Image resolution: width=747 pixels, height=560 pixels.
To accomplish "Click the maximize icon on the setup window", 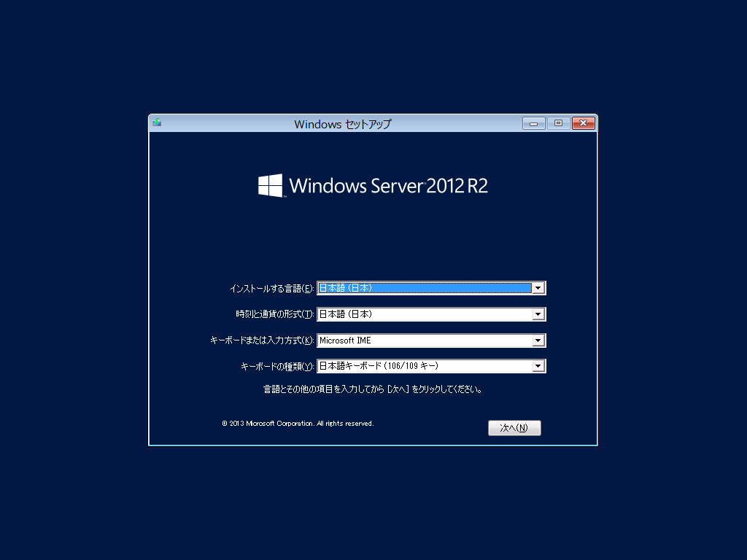I will coord(558,122).
